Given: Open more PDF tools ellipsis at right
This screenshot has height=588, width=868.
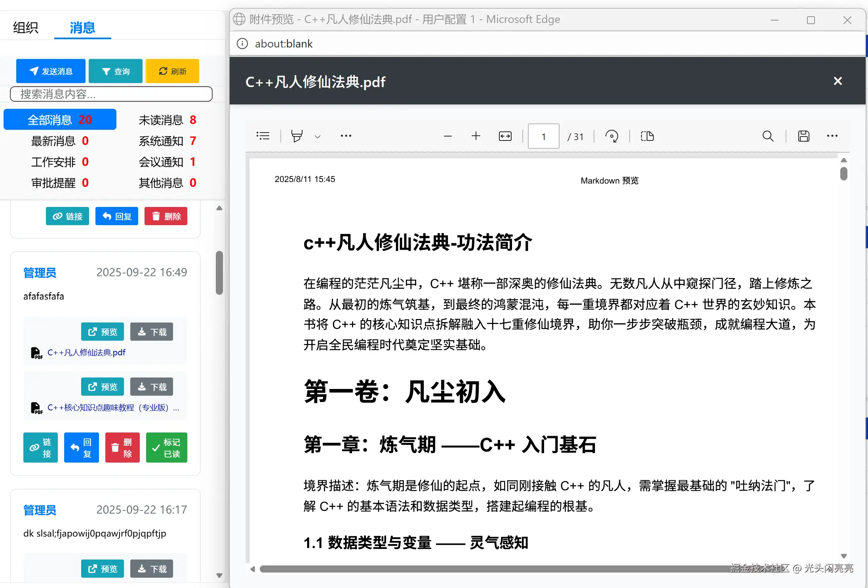Looking at the screenshot, I should [x=832, y=136].
